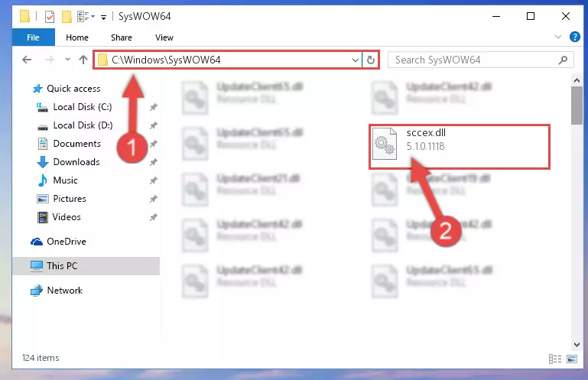Click the pin icon beside Downloads
The image size is (588, 380).
click(154, 162)
